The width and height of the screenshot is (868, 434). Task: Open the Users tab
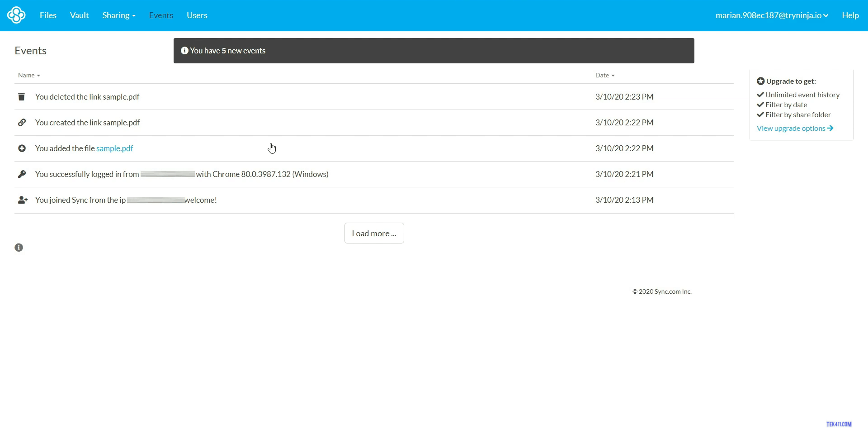point(197,15)
